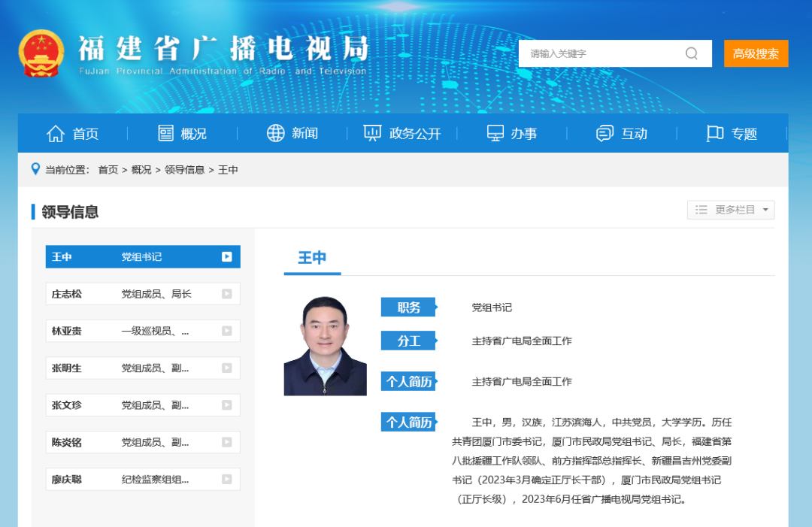The height and width of the screenshot is (527, 812).
Task: Click the arrow icon on 廖庆聪's row
Action: (226, 479)
